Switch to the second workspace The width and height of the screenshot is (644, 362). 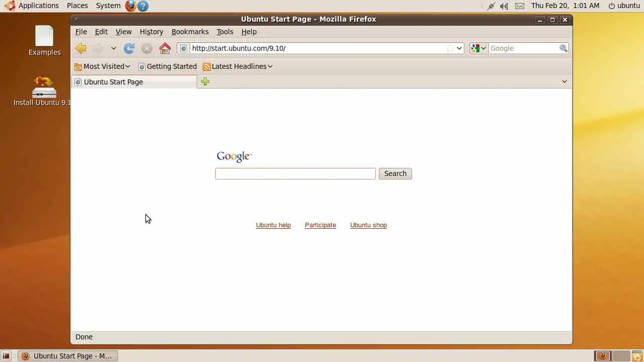pyautogui.click(x=621, y=356)
